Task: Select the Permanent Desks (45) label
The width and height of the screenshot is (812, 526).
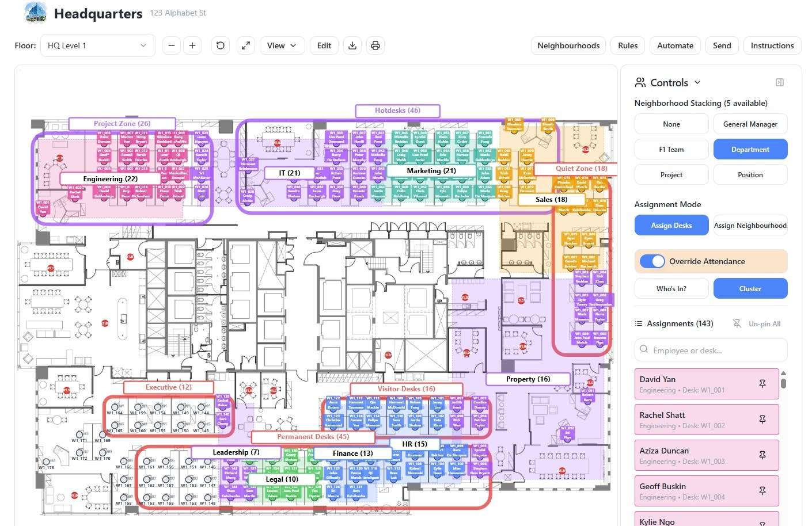Action: (313, 437)
